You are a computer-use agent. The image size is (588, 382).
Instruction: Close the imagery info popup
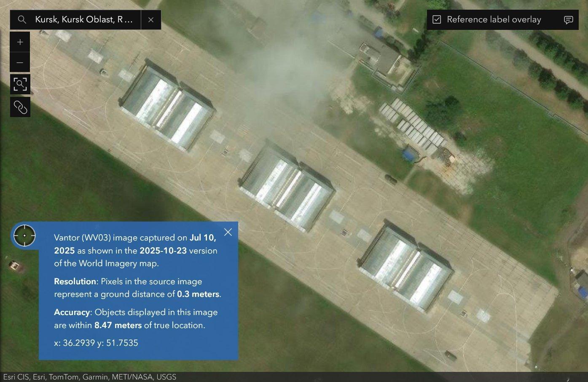click(x=228, y=232)
